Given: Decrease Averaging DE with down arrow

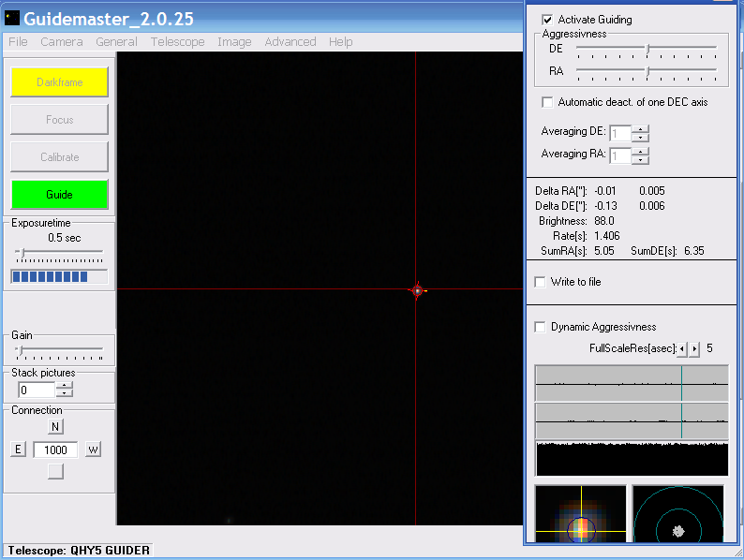Looking at the screenshot, I should [641, 137].
